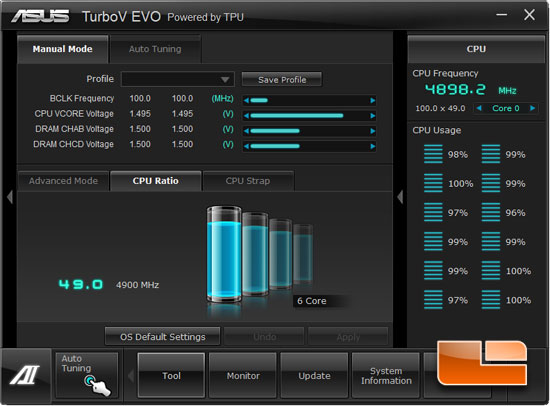Restore OS Default Settings
550x406 pixels.
(163, 337)
